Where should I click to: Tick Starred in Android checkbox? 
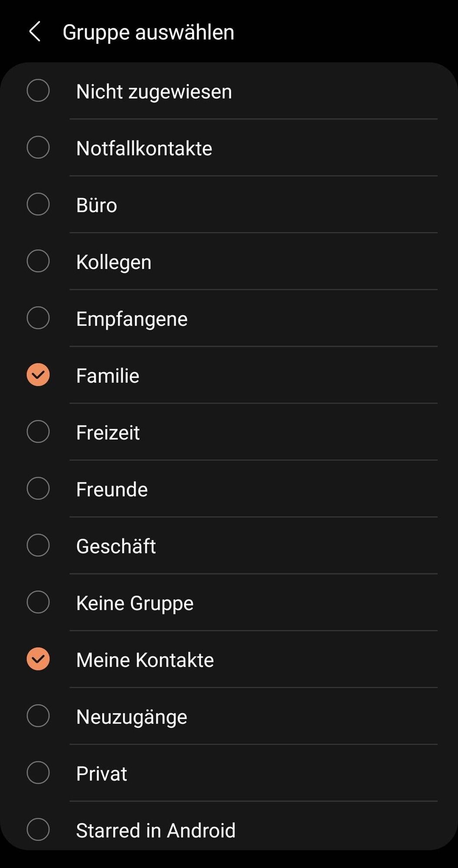coord(38,829)
